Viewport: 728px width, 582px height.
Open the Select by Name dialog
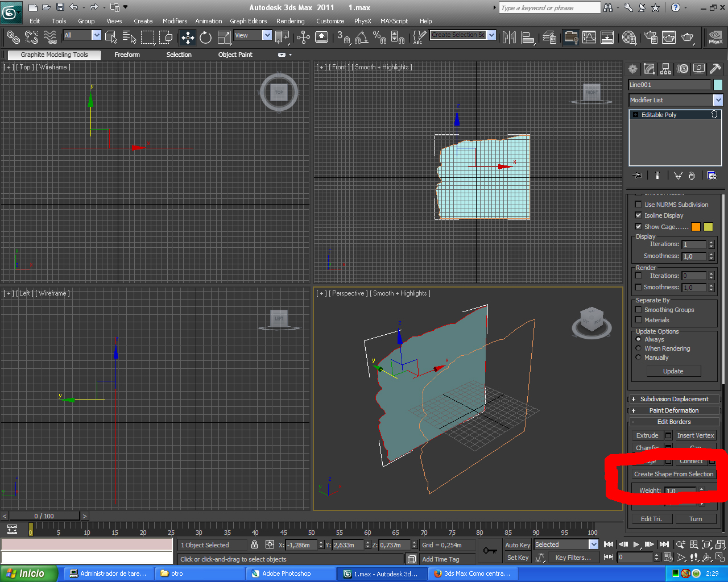pyautogui.click(x=130, y=38)
